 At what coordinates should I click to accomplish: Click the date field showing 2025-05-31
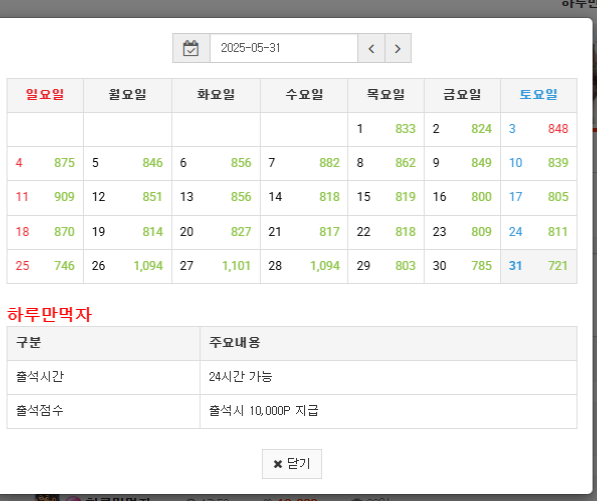[x=284, y=48]
